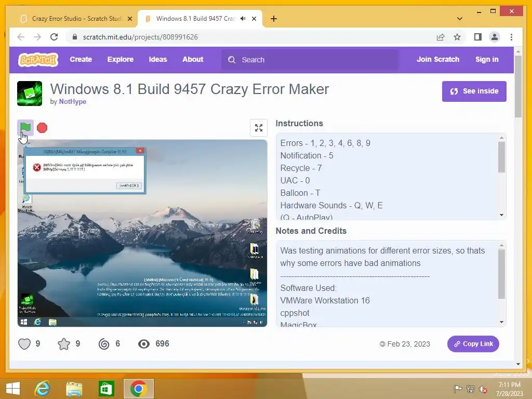
Task: Click the eye views icon
Action: (144, 344)
